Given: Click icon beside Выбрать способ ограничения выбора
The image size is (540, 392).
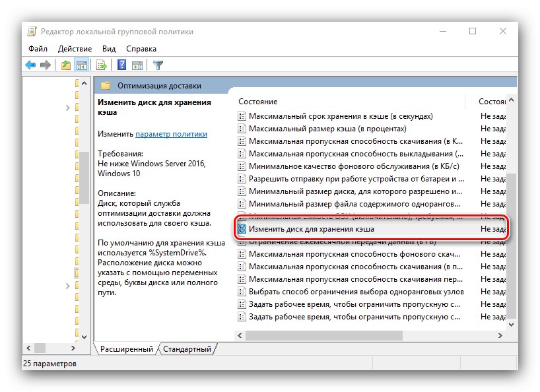Looking at the screenshot, I should pos(242,292).
